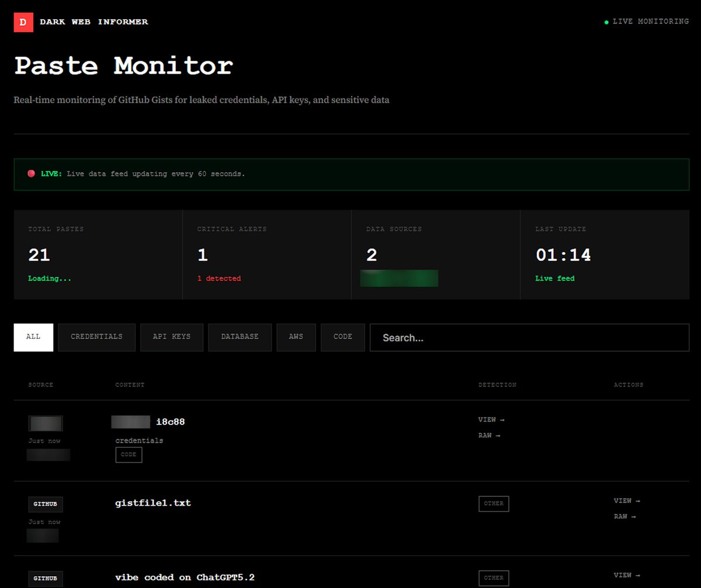Click the red LIVE indicator dot

coord(32,174)
